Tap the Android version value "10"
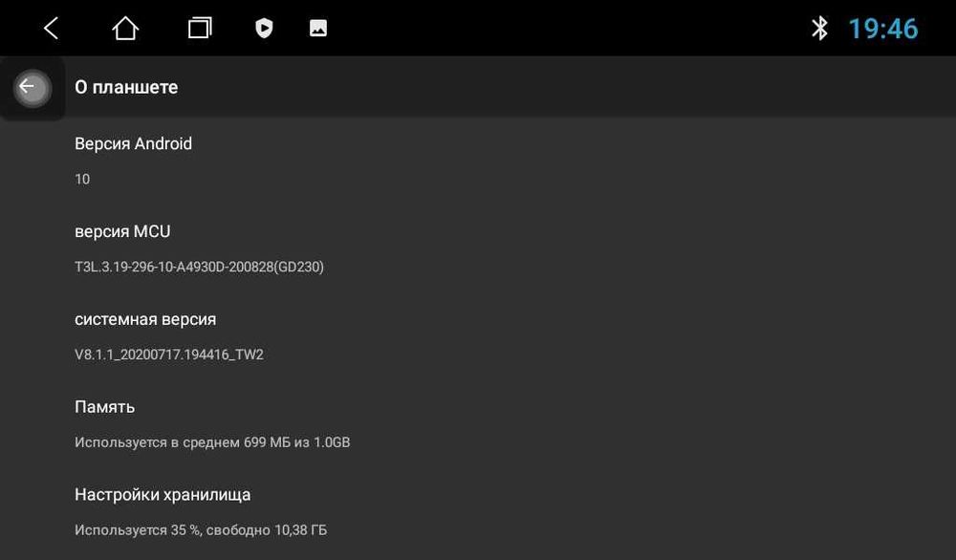956x560 pixels. pyautogui.click(x=82, y=179)
